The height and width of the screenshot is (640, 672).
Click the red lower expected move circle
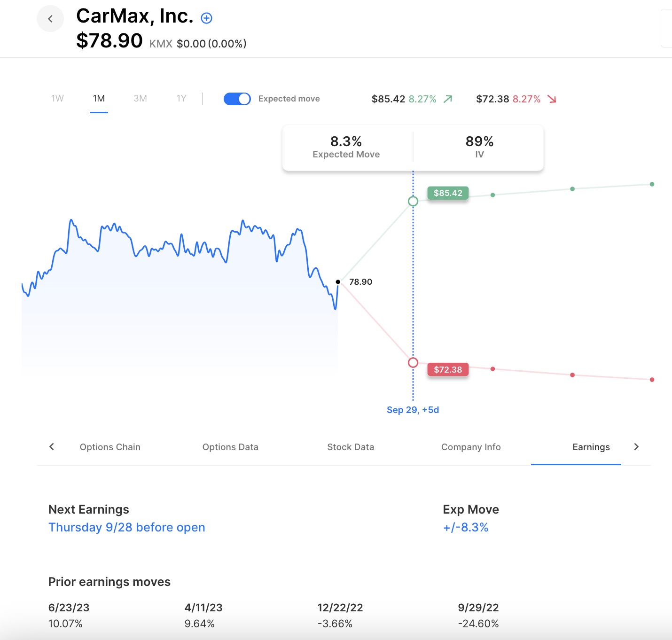tap(413, 363)
